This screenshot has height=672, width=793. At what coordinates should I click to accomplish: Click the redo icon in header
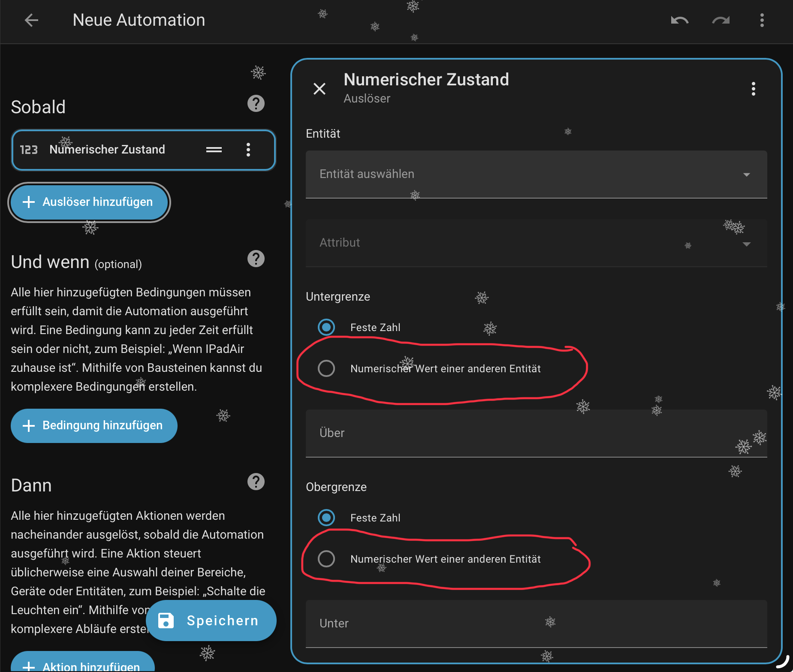(721, 20)
